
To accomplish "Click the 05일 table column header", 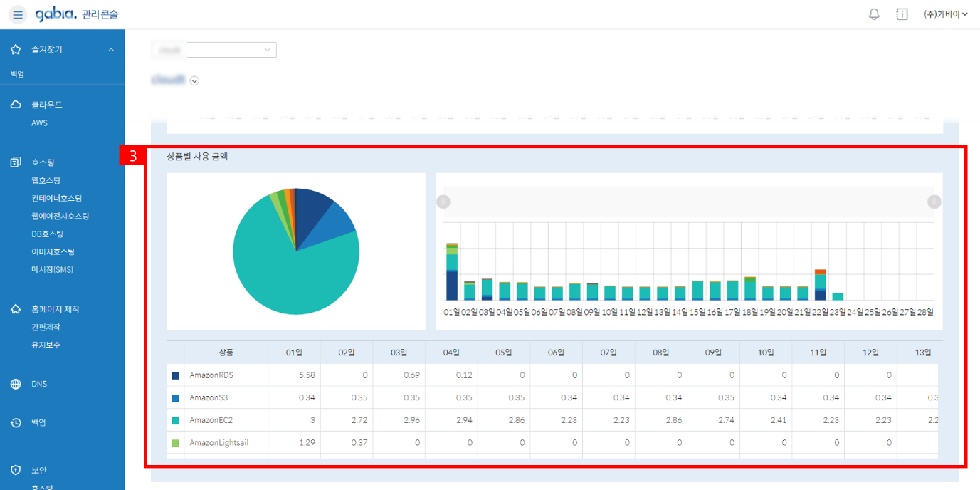I will click(x=504, y=353).
